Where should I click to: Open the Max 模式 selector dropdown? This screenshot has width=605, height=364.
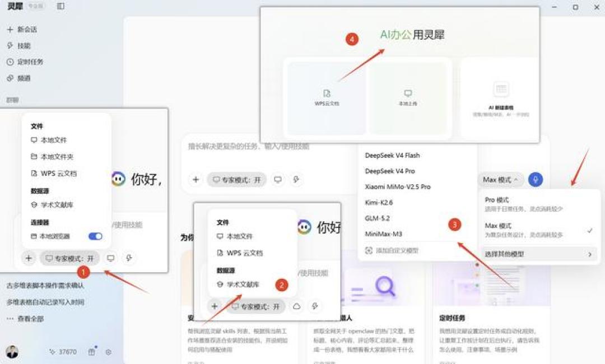pyautogui.click(x=500, y=179)
